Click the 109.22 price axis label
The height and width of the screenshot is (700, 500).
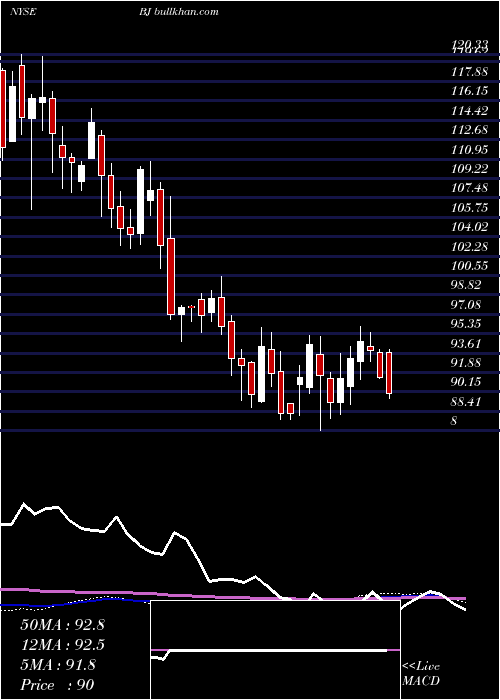[469, 169]
